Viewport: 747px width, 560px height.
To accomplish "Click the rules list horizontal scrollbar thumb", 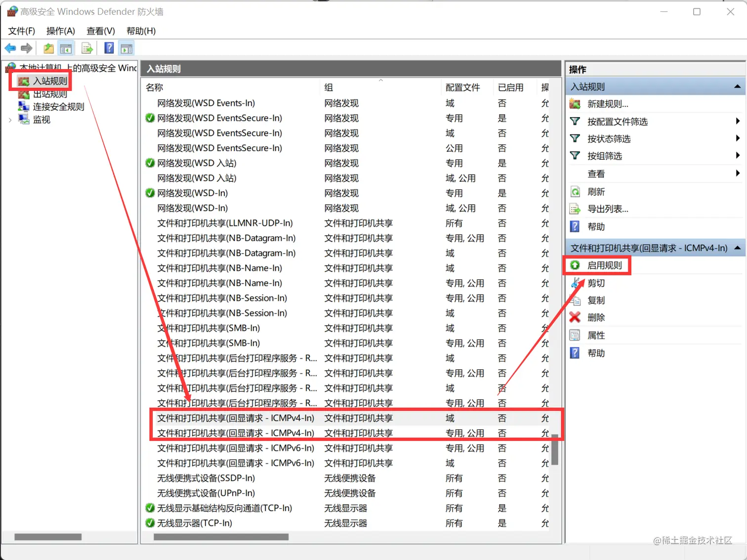I will click(x=221, y=537).
